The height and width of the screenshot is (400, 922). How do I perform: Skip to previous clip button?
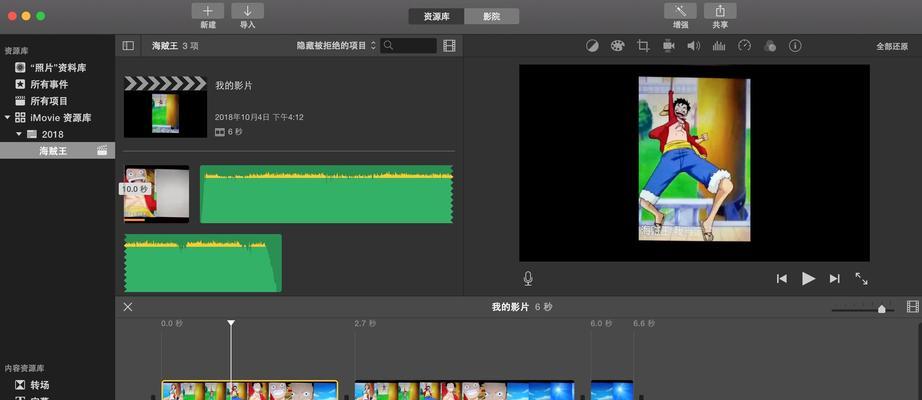click(x=781, y=279)
